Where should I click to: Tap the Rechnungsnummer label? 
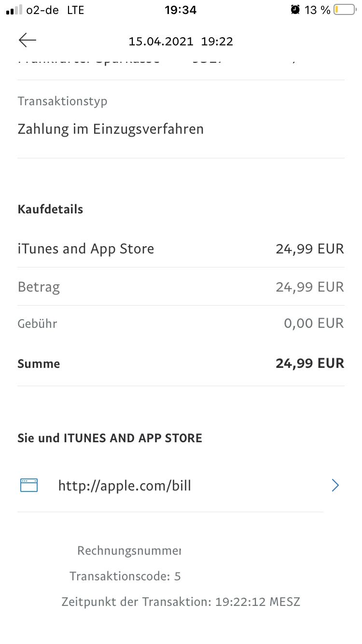click(129, 551)
